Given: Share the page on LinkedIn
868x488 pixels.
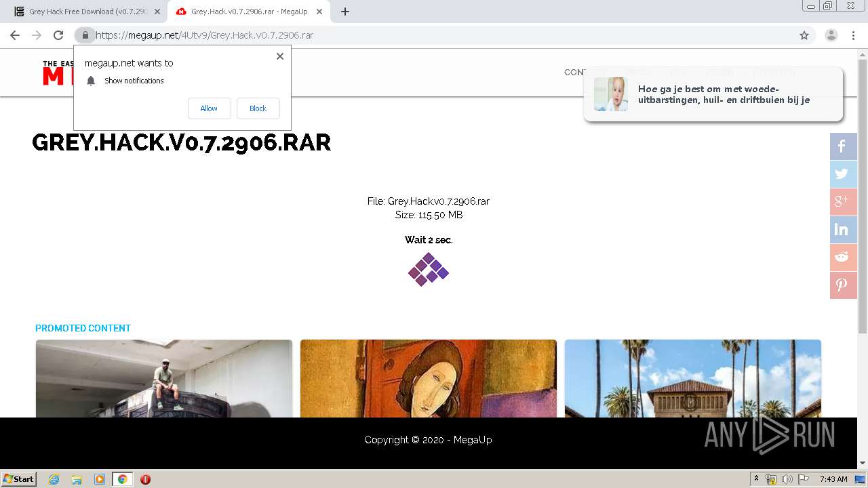Looking at the screenshot, I should point(844,230).
